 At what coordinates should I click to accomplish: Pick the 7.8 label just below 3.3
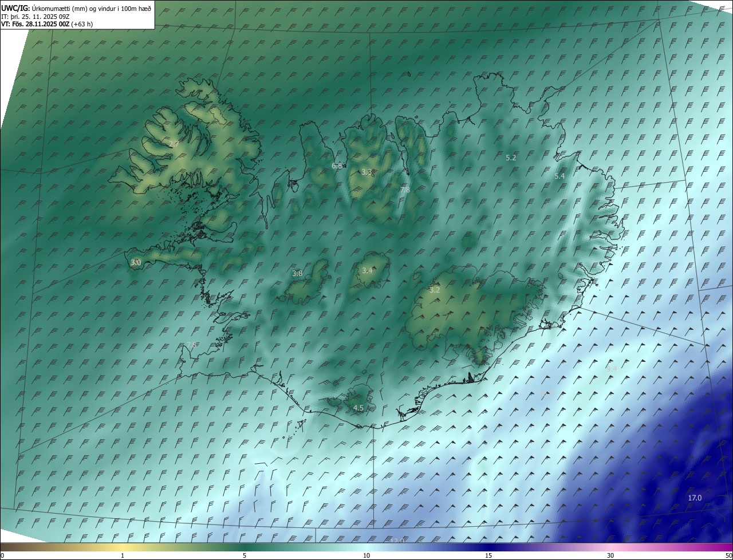(405, 190)
